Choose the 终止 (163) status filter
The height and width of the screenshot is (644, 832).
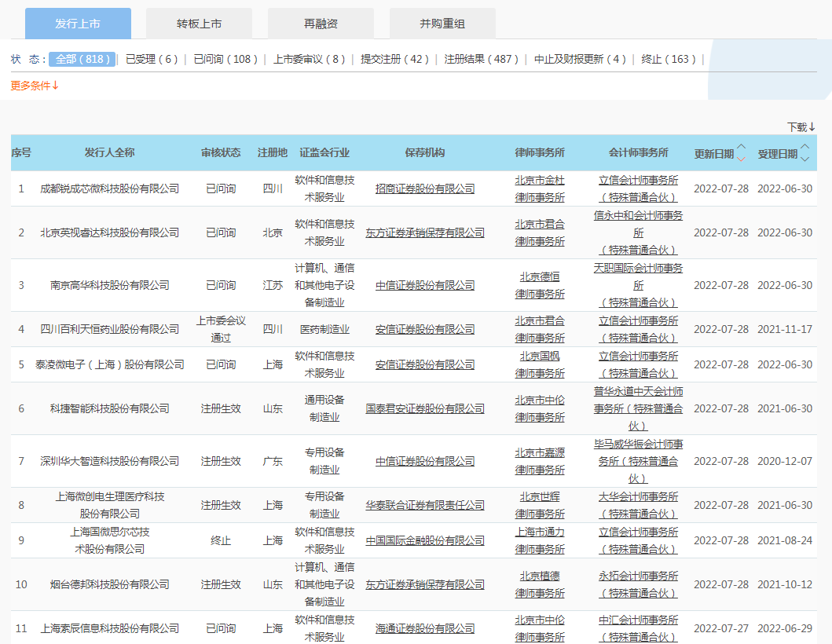point(669,59)
